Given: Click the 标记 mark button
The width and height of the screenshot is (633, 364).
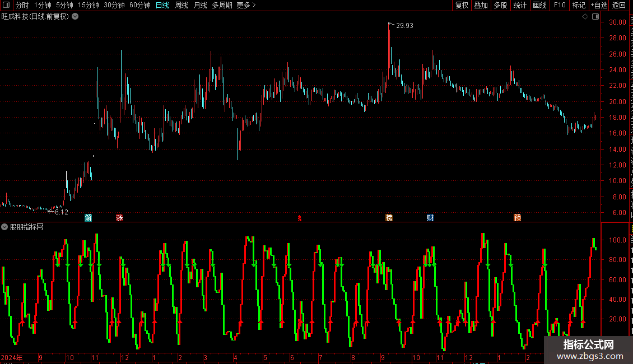Looking at the screenshot, I should pyautogui.click(x=579, y=5).
